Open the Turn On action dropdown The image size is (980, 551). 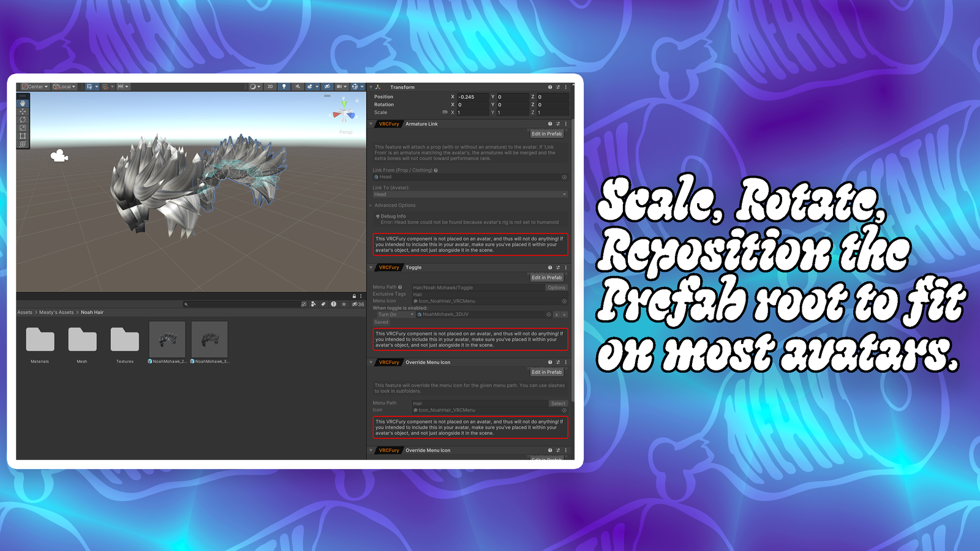tap(395, 315)
